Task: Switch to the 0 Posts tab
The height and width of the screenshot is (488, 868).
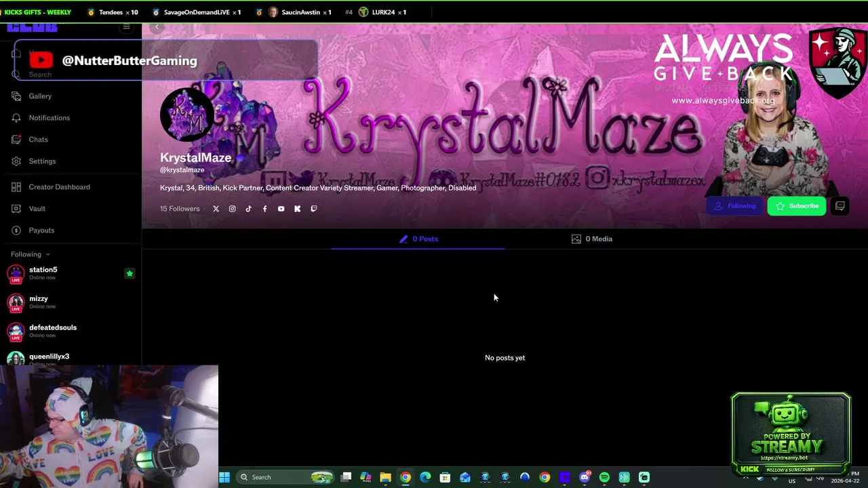Action: pyautogui.click(x=418, y=239)
